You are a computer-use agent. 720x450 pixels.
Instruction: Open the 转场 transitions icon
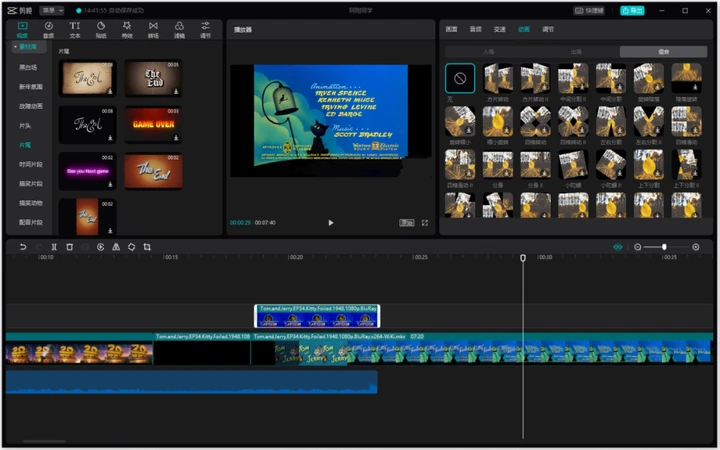(x=154, y=28)
